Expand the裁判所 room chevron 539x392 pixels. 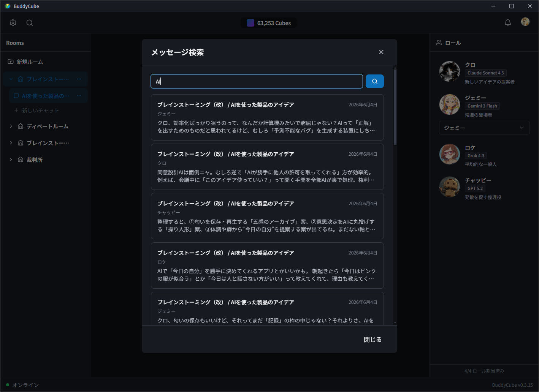tap(11, 160)
